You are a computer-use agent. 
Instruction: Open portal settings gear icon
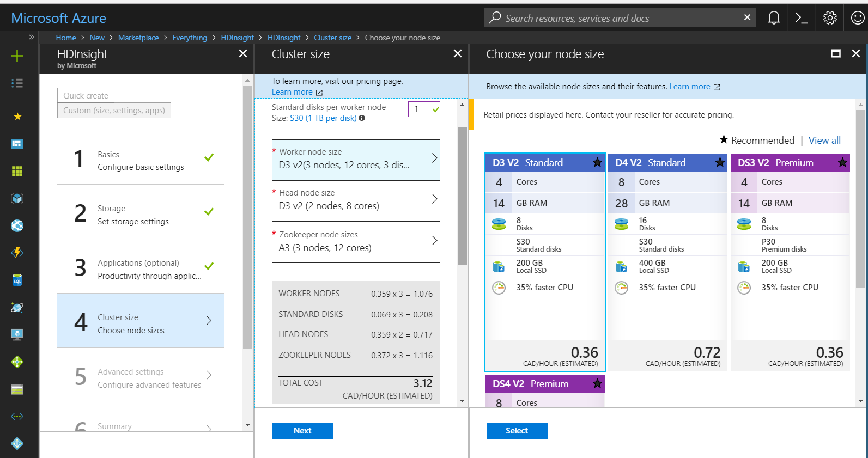(x=830, y=18)
